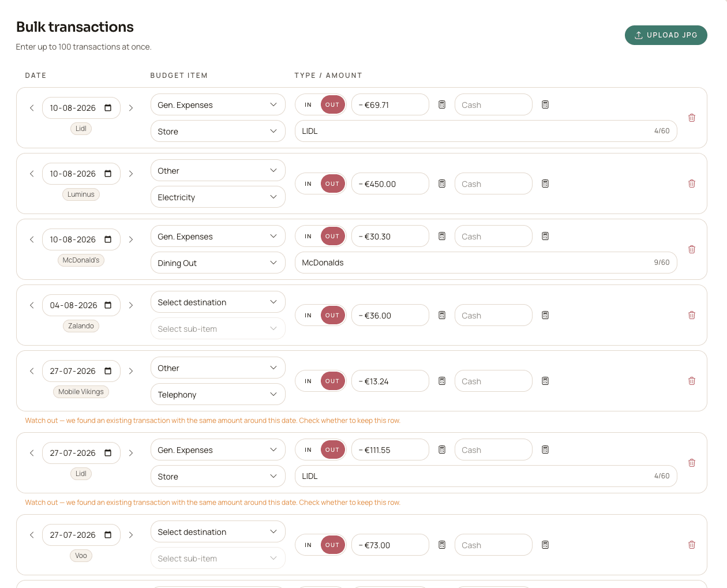
Task: Open Cash field calculator in €450.00 row
Action: [545, 183]
